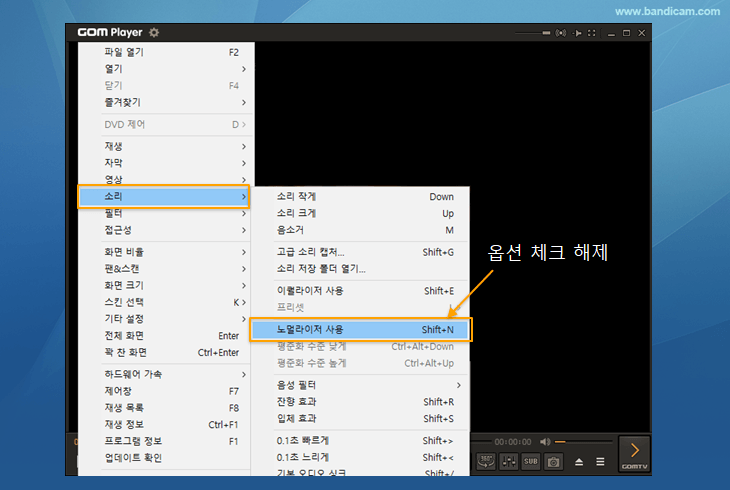Click 고급 소리 캡처 menu entry

coord(361,252)
